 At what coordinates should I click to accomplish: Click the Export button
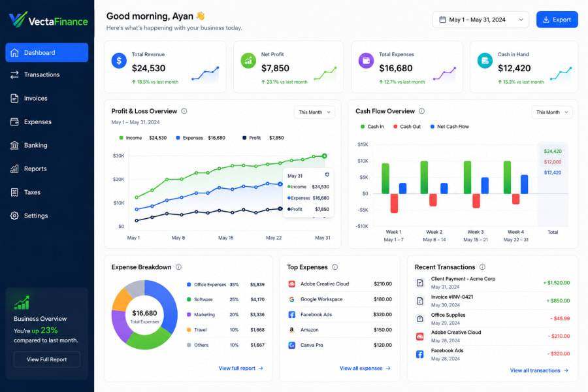tap(557, 20)
